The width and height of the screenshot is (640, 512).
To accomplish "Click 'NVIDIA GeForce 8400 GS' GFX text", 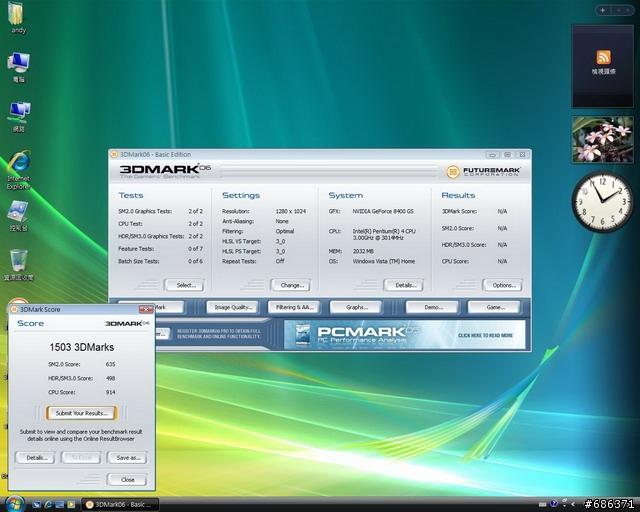I will coord(383,211).
